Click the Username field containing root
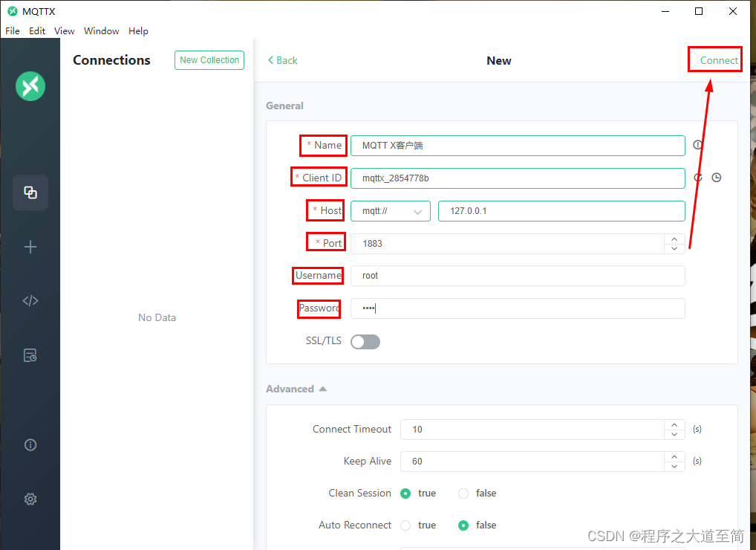 coord(518,276)
